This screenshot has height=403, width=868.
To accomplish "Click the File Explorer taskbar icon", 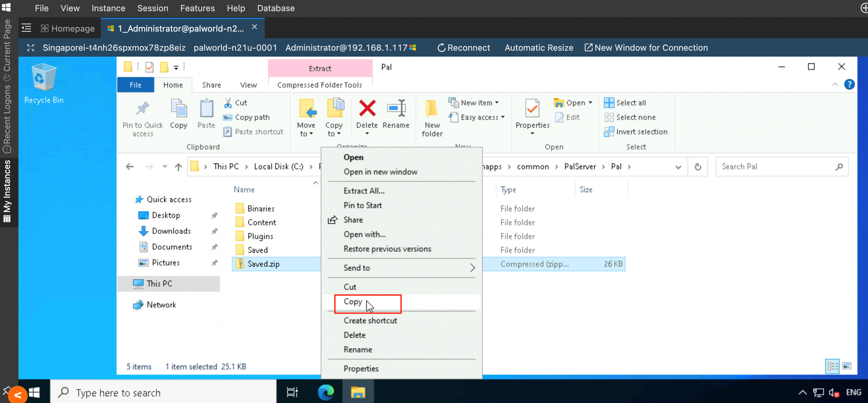I will click(x=358, y=392).
